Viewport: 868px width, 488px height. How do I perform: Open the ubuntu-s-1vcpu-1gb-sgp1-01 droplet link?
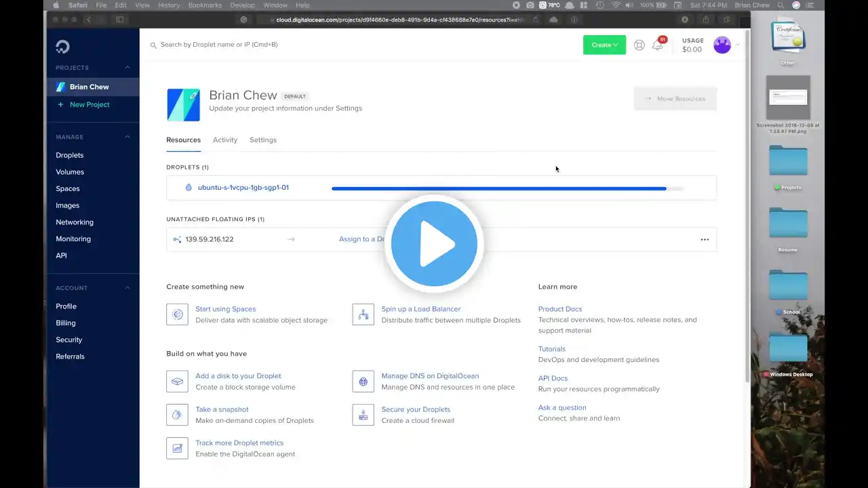pos(243,188)
